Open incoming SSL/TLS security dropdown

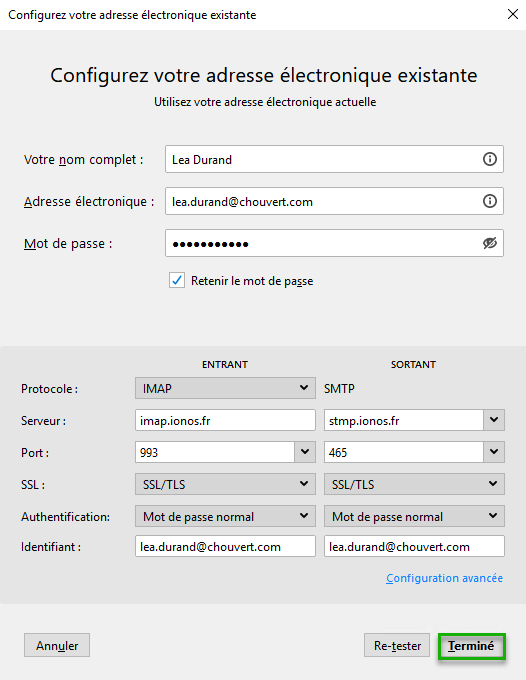(225, 484)
